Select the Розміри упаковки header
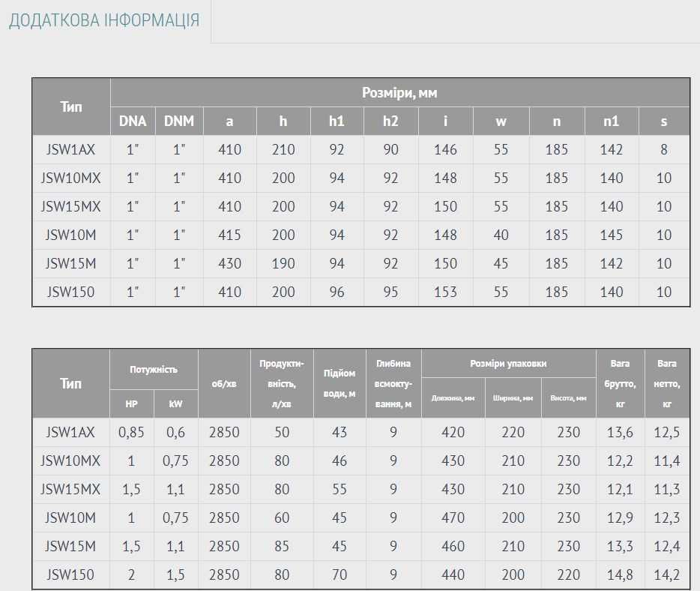Viewport: 700px width, 591px height. point(508,364)
